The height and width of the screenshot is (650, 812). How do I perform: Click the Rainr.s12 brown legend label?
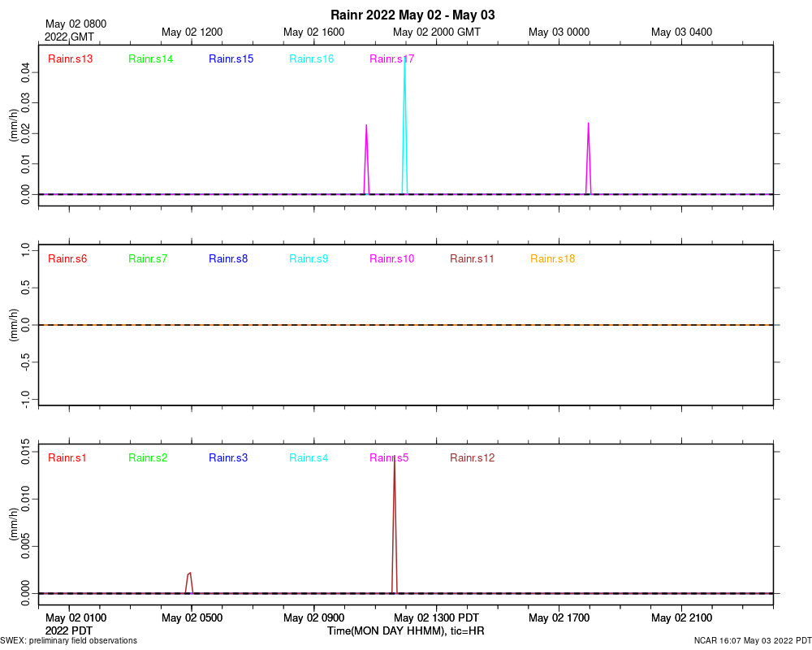coord(473,457)
